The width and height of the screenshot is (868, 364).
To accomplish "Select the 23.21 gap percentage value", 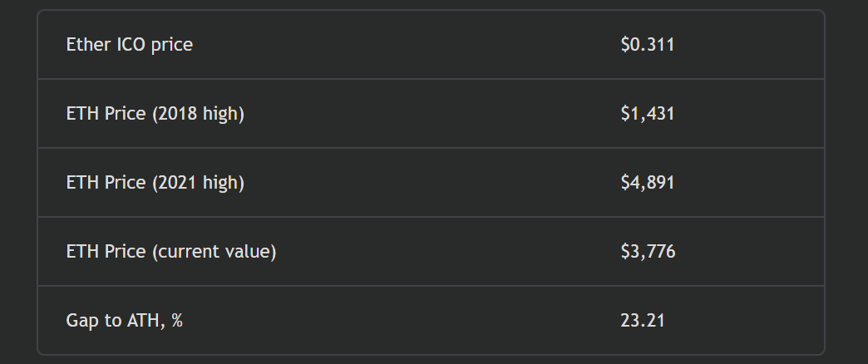I will pyautogui.click(x=642, y=321).
